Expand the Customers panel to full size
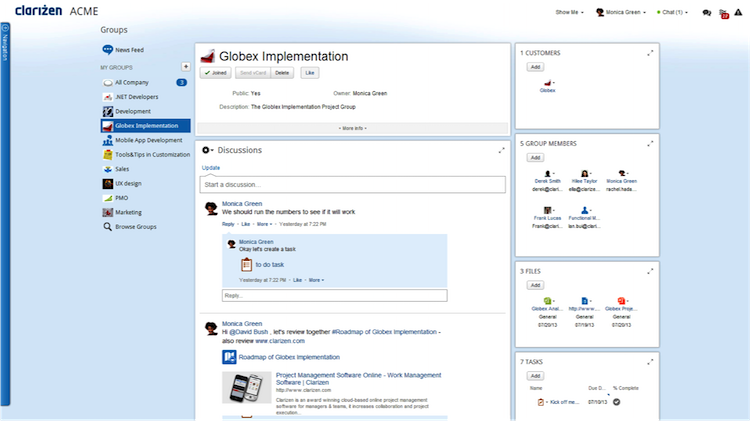The height and width of the screenshot is (421, 750). (x=651, y=52)
